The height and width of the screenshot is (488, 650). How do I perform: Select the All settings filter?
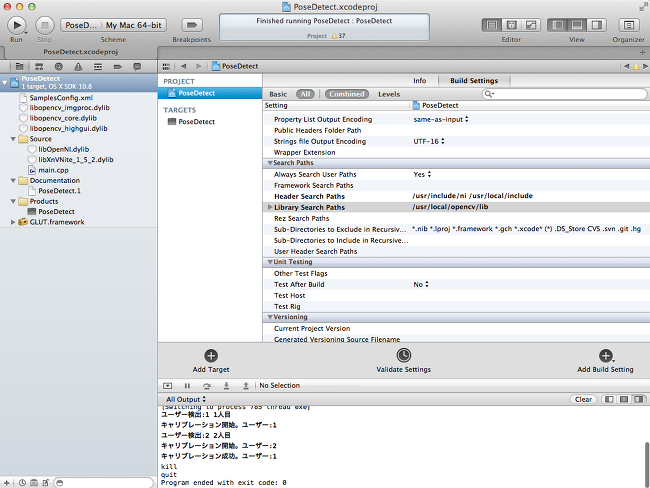point(305,94)
